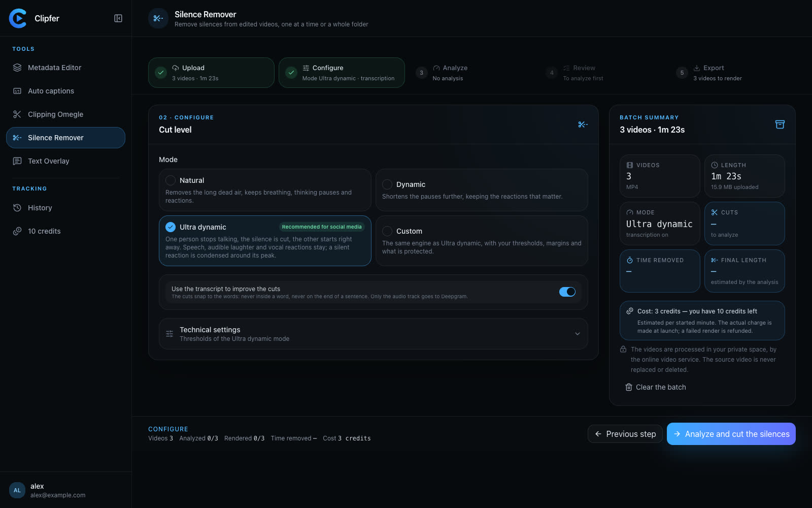Open Silence Remover in the sidebar
The width and height of the screenshot is (812, 508).
[x=65, y=138]
